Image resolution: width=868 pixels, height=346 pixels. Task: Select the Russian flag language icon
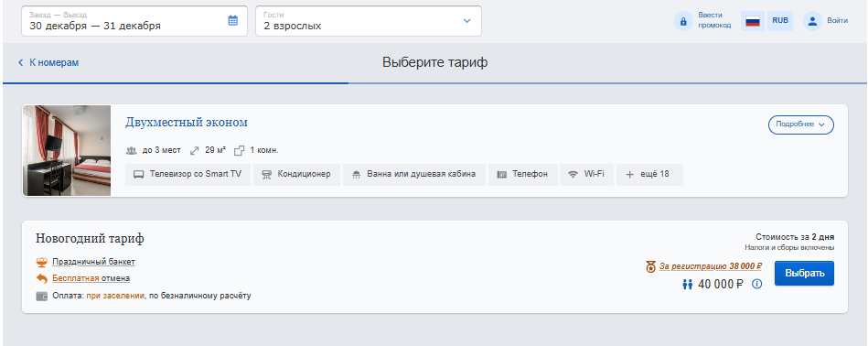(753, 21)
